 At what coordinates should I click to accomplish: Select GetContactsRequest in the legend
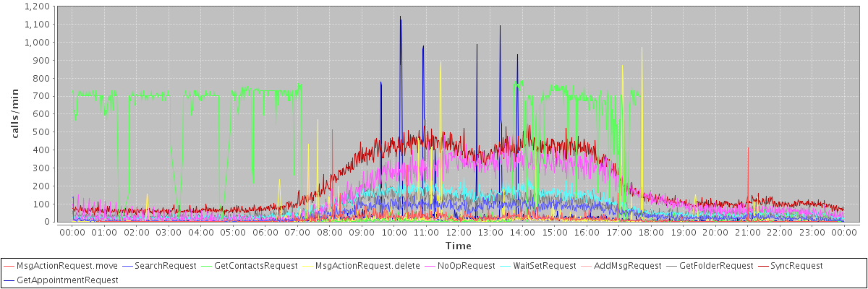(x=255, y=266)
